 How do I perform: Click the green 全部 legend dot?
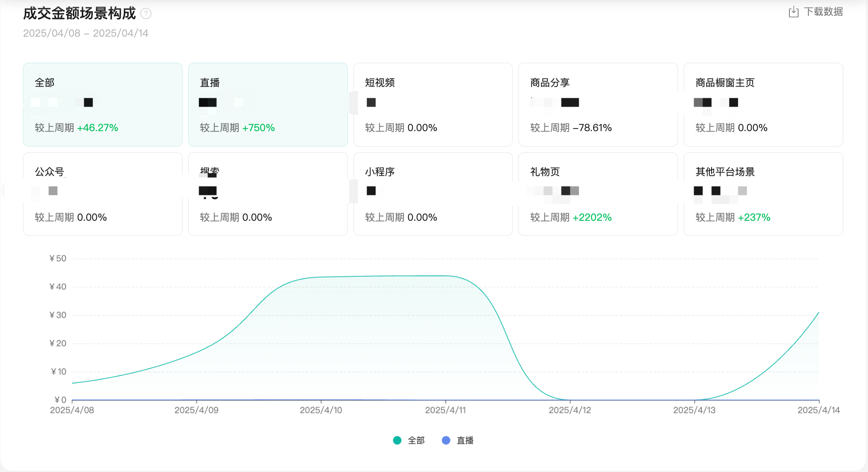pyautogui.click(x=397, y=440)
